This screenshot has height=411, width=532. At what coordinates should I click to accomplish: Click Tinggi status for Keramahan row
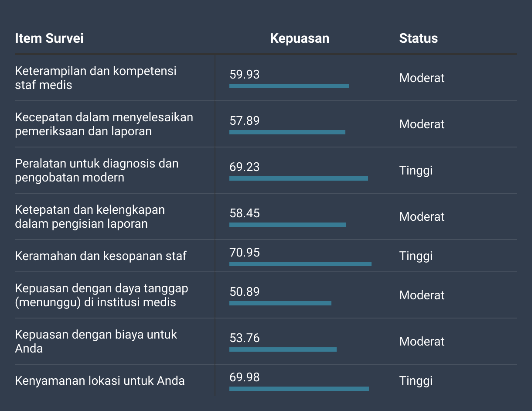coord(416,256)
